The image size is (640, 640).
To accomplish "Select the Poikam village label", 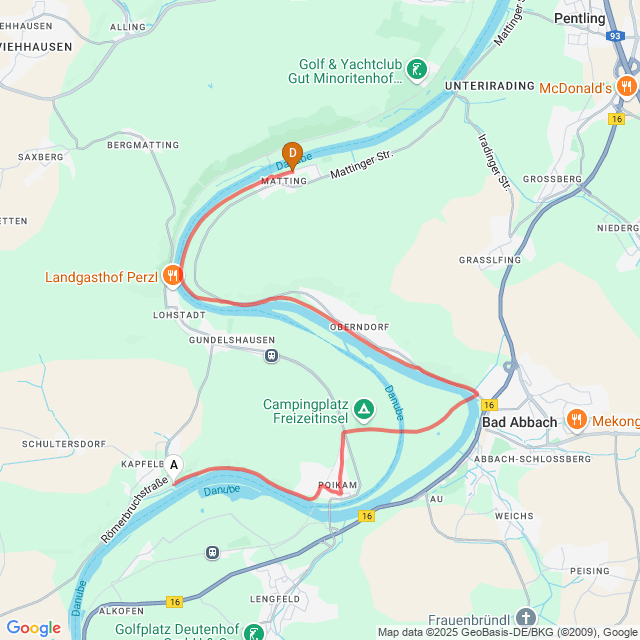I will [x=338, y=485].
